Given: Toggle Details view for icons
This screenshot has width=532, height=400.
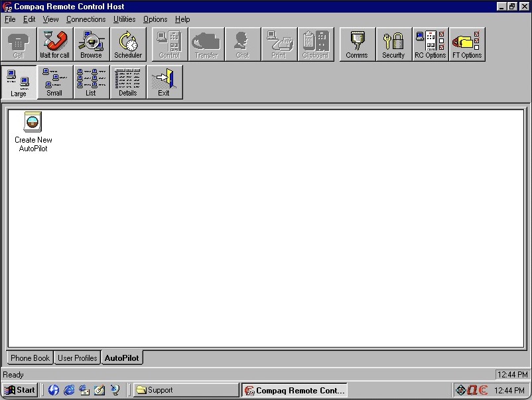Looking at the screenshot, I should click(127, 82).
